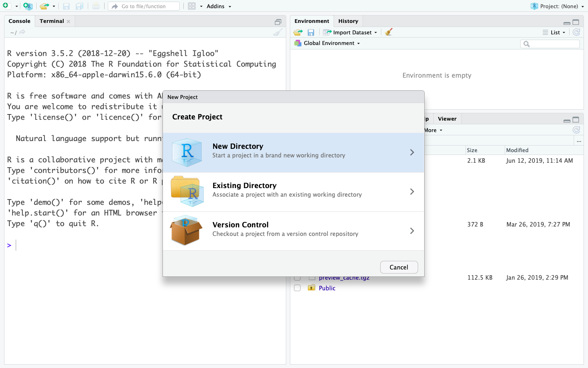Sort files by Size column
588x368 pixels.
[x=485, y=150]
